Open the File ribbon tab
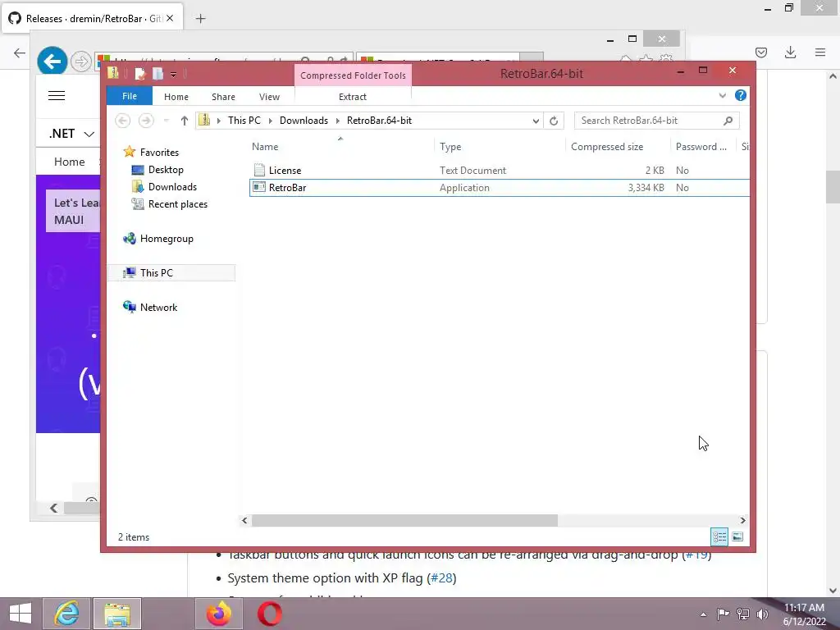The width and height of the screenshot is (840, 630). [130, 96]
